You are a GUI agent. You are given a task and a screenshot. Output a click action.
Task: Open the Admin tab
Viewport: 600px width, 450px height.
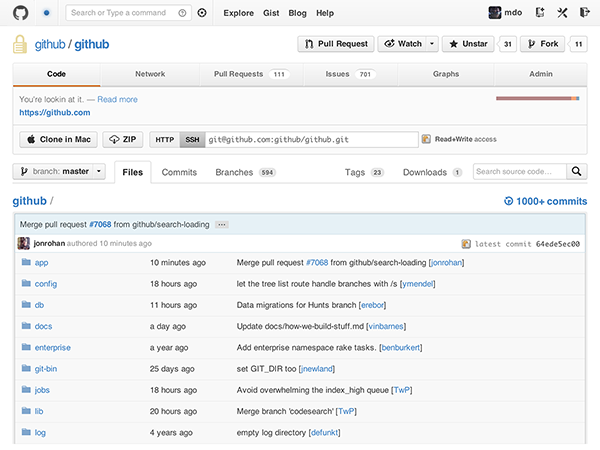click(541, 74)
